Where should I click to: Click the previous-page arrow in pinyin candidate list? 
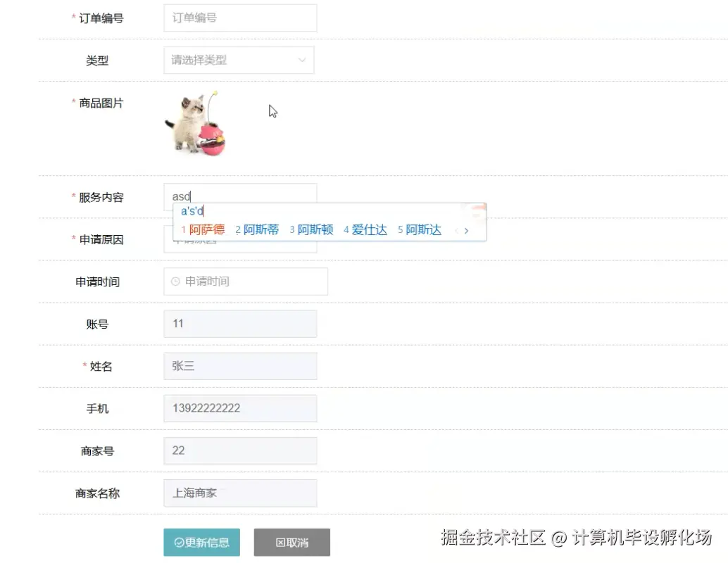[x=456, y=229]
